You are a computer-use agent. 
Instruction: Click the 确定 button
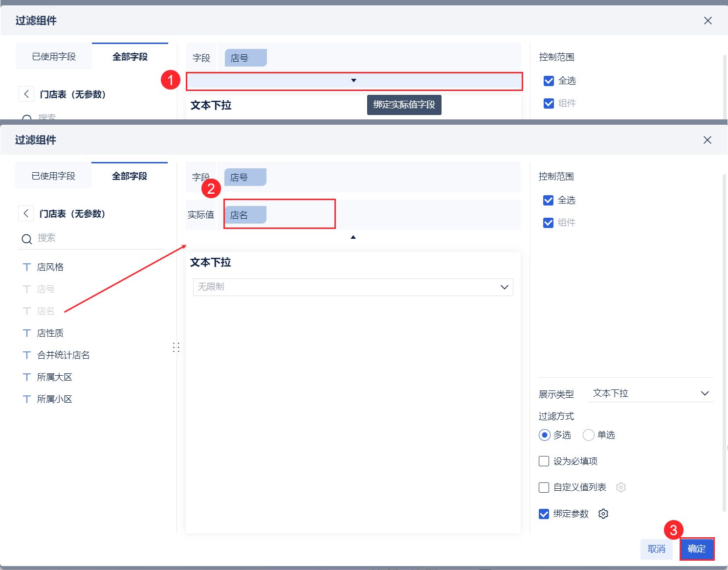coord(697,549)
